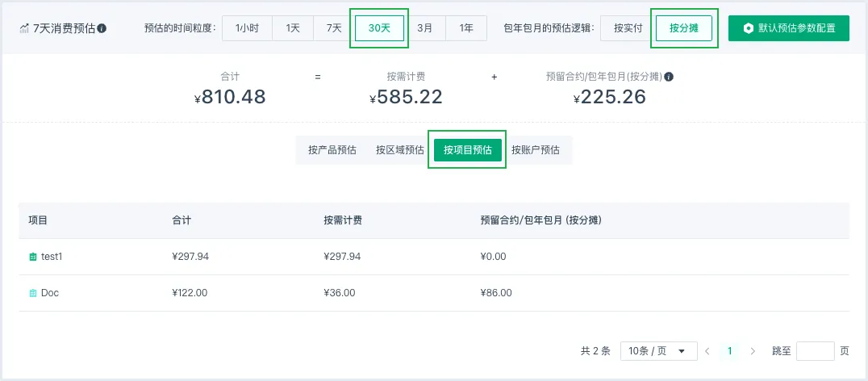868x381 pixels.
Task: Switch to 按区域预估 tab
Action: point(399,149)
